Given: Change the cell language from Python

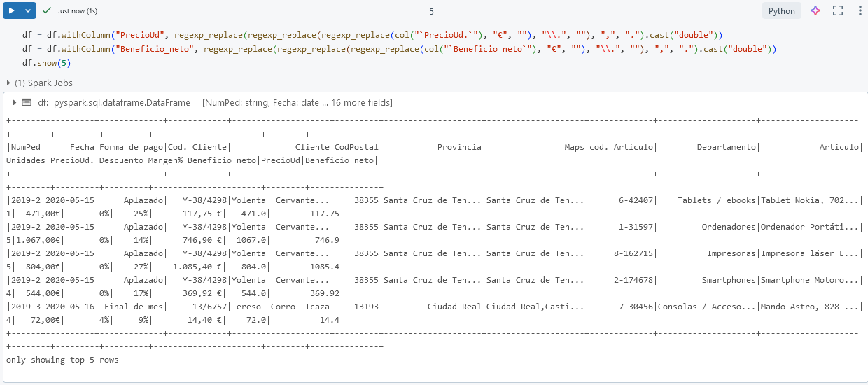Looking at the screenshot, I should click(781, 11).
